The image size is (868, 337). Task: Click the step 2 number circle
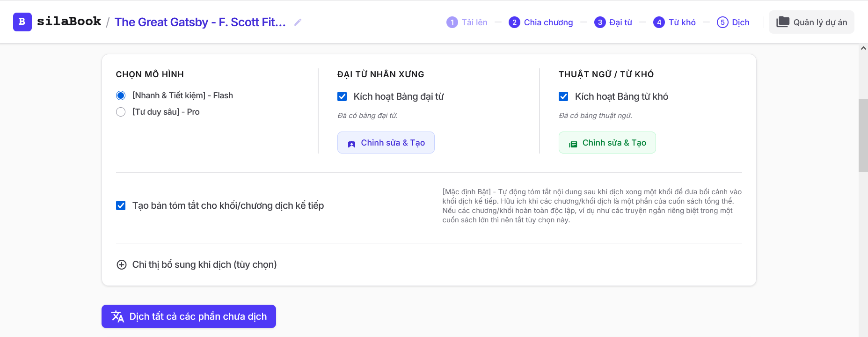tap(514, 22)
